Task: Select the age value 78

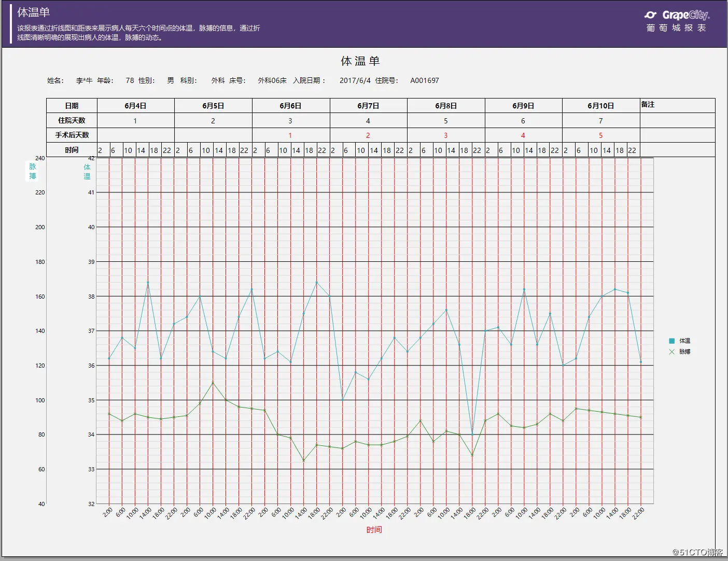Action: click(x=130, y=80)
